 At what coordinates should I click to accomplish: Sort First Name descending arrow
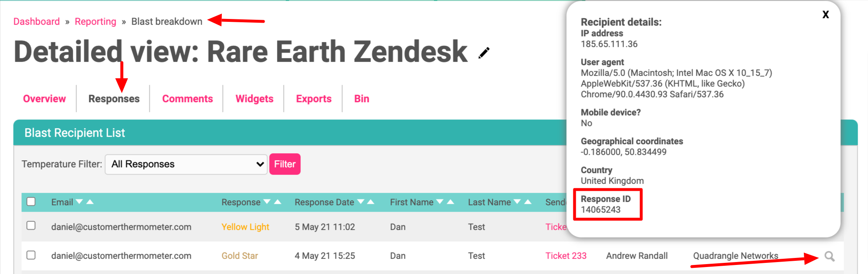(440, 202)
